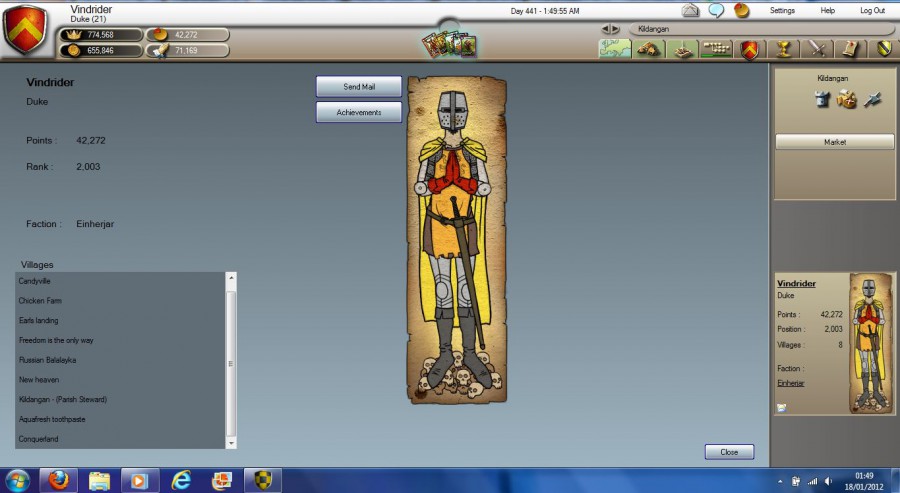Open the Settings menu
The height and width of the screenshot is (493, 900).
pyautogui.click(x=782, y=10)
